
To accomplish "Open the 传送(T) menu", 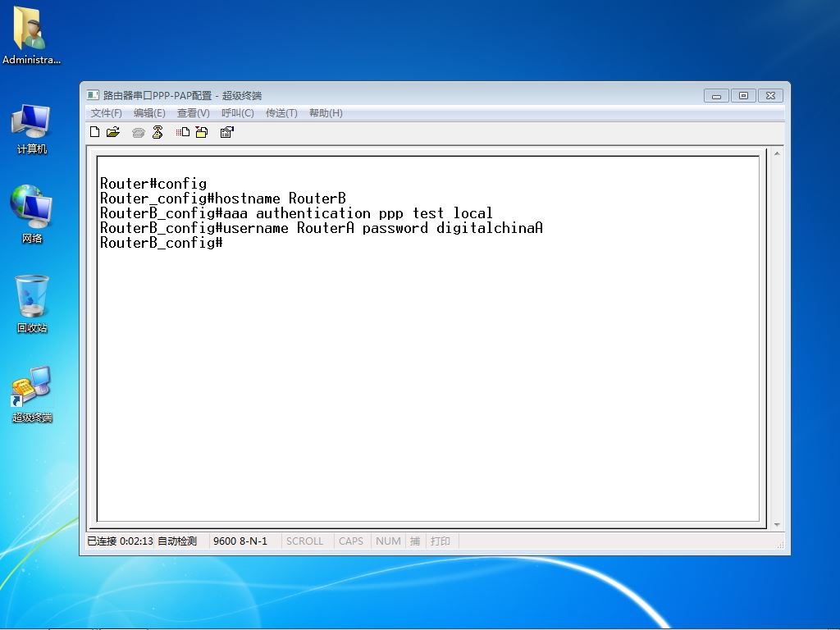I will [281, 113].
